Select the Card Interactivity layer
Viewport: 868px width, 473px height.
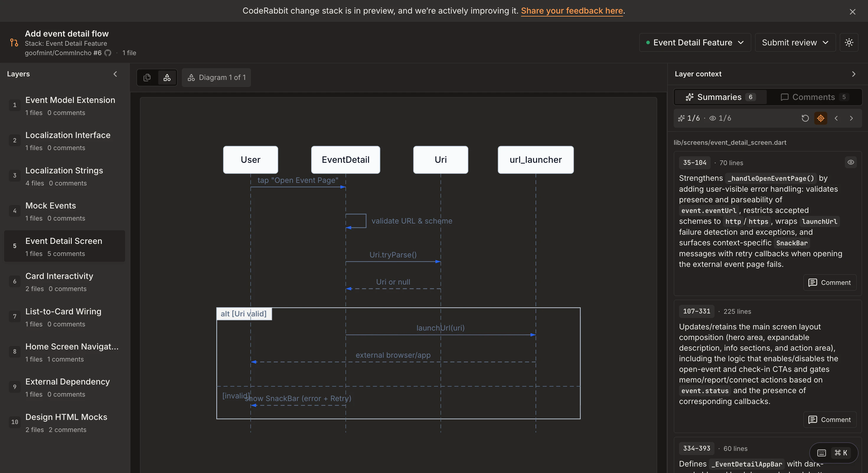tap(64, 281)
